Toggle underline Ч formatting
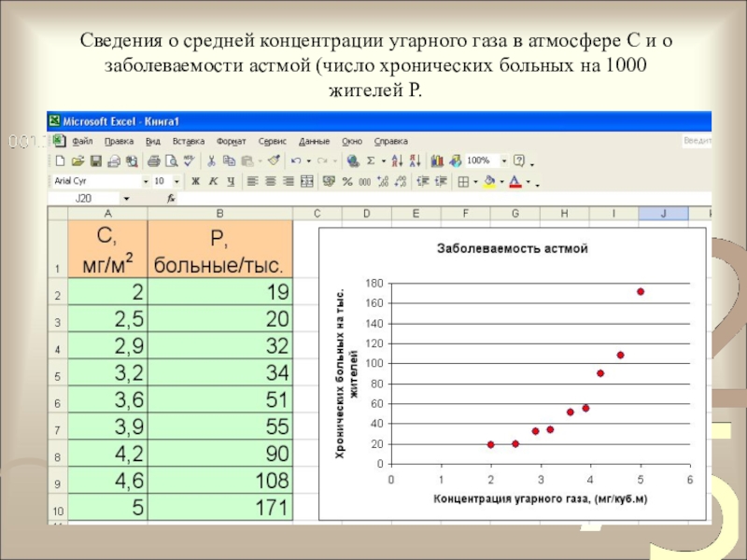This screenshot has width=747, height=560. (231, 181)
